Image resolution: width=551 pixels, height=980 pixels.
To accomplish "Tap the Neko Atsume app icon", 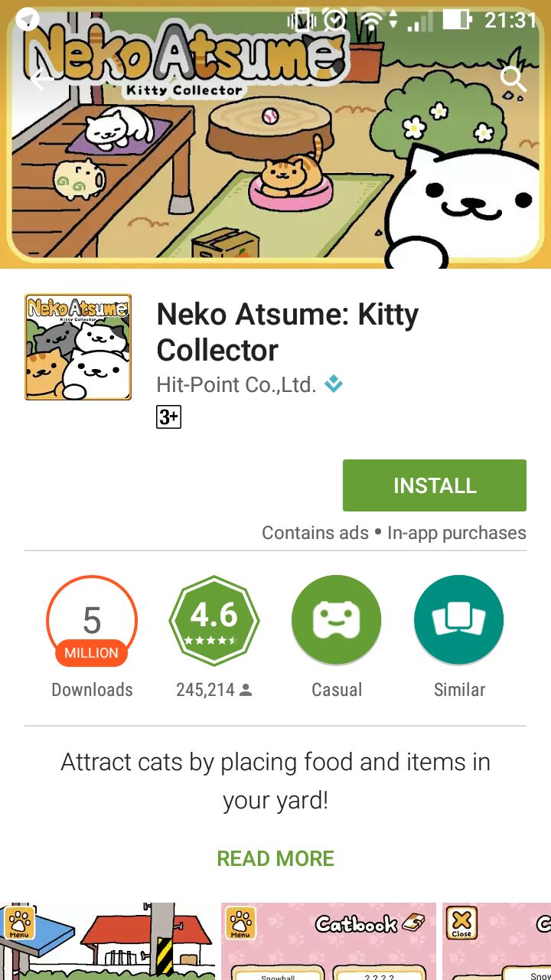I will click(78, 347).
